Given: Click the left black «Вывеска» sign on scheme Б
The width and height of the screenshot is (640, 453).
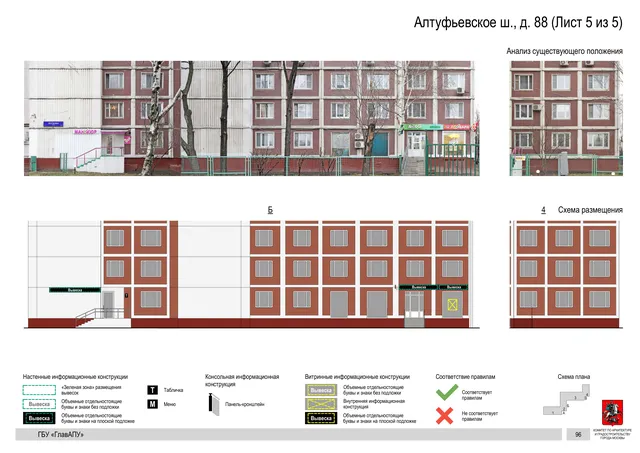Looking at the screenshot, I should (75, 290).
